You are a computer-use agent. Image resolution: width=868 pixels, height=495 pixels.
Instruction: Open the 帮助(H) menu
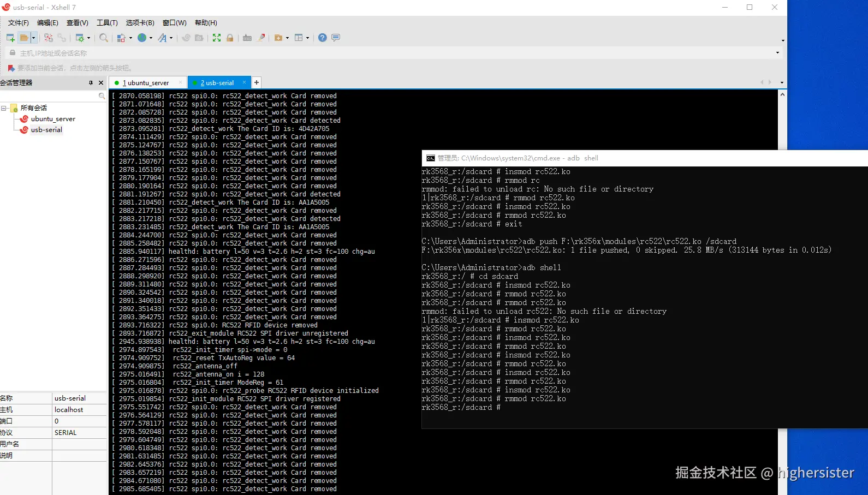tap(206, 23)
